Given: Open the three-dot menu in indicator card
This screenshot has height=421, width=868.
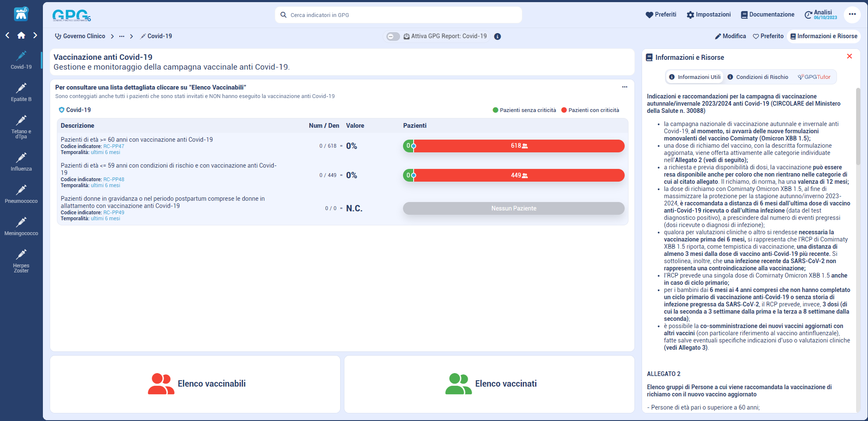Looking at the screenshot, I should [x=624, y=87].
